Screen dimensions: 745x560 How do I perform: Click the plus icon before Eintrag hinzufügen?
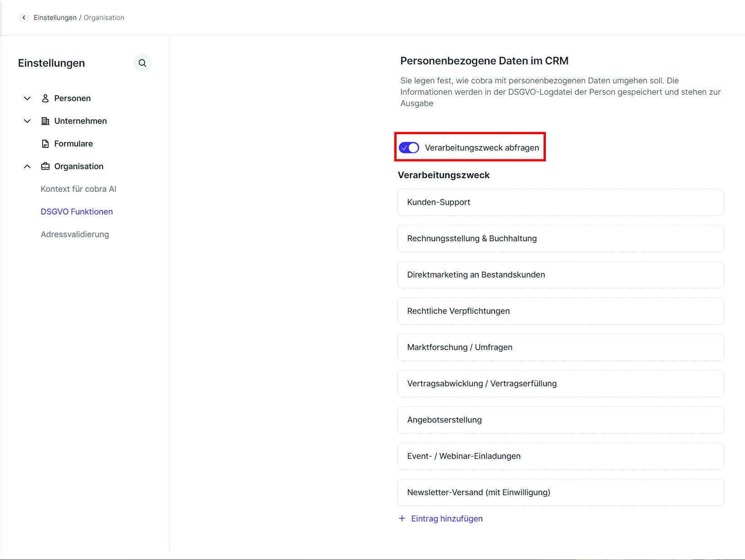point(402,518)
